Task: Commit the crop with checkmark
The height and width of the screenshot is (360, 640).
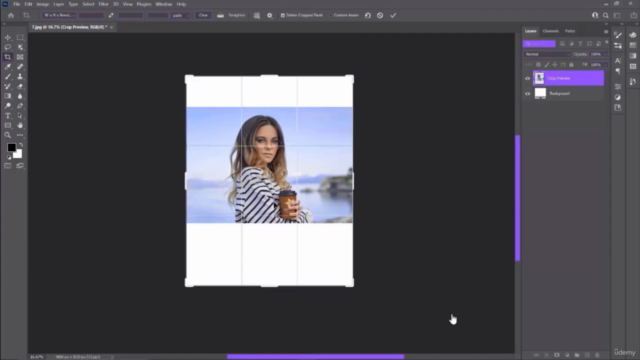Action: 393,16
